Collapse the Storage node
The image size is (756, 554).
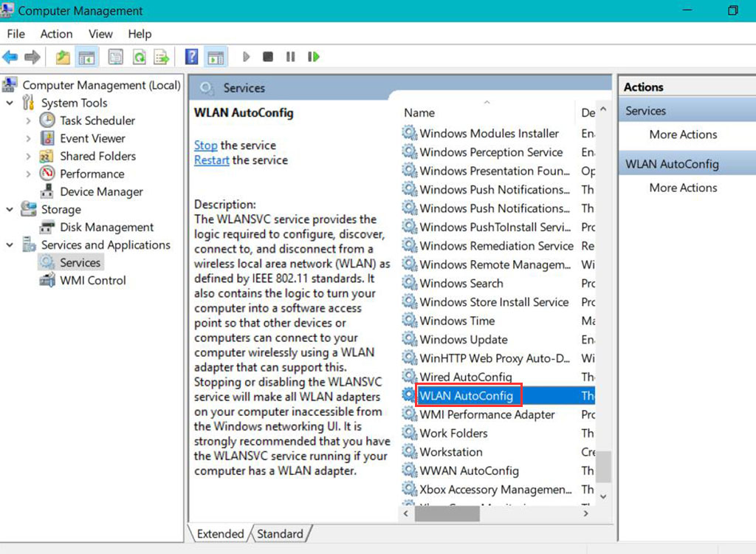coord(10,210)
